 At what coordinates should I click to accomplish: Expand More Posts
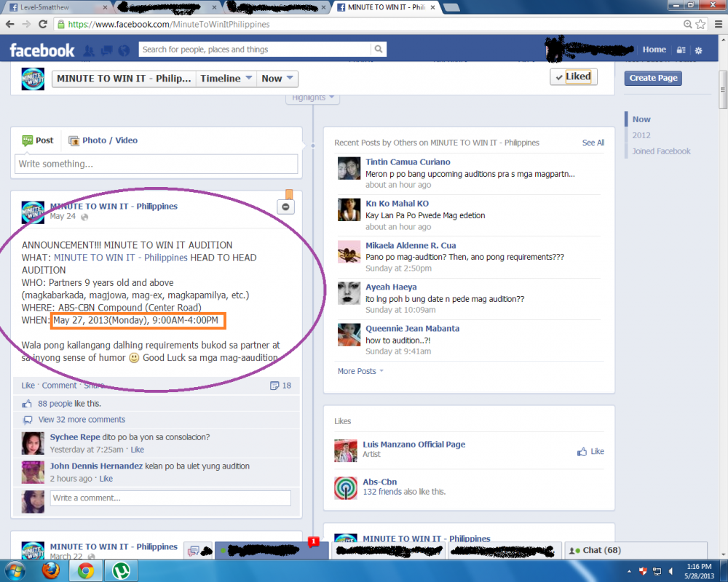[x=360, y=371]
